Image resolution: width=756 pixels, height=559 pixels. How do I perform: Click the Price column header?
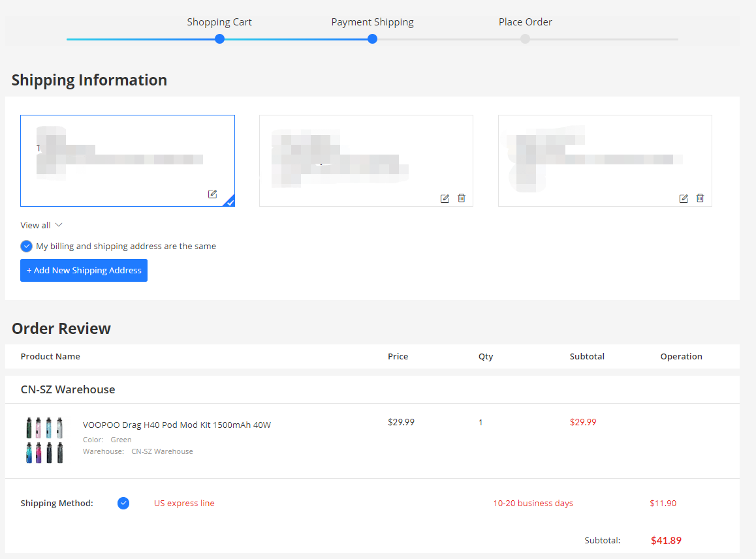398,357
